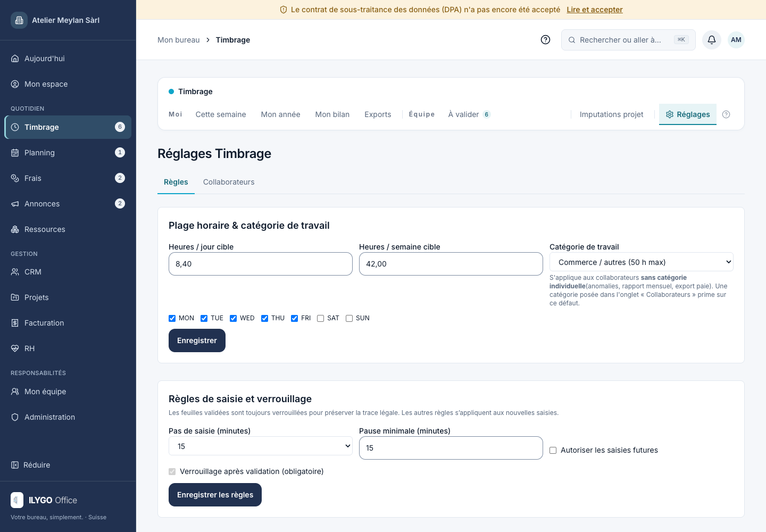Image resolution: width=766 pixels, height=532 pixels.
Task: Click the small help icon next to Réglages
Action: [x=726, y=114]
